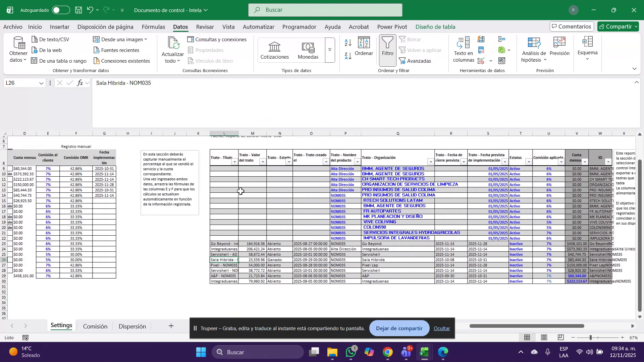The image size is (644, 362).
Task: Open the Estatus column filter dropdown
Action: pyautogui.click(x=529, y=162)
